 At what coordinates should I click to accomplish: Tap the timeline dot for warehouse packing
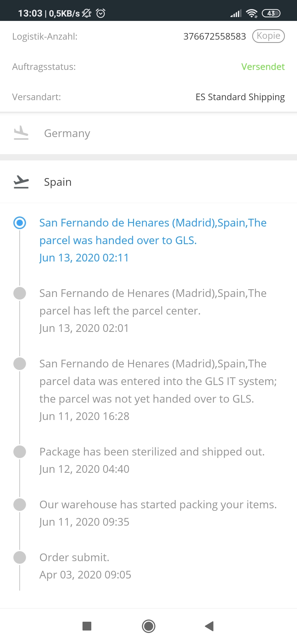(x=20, y=504)
